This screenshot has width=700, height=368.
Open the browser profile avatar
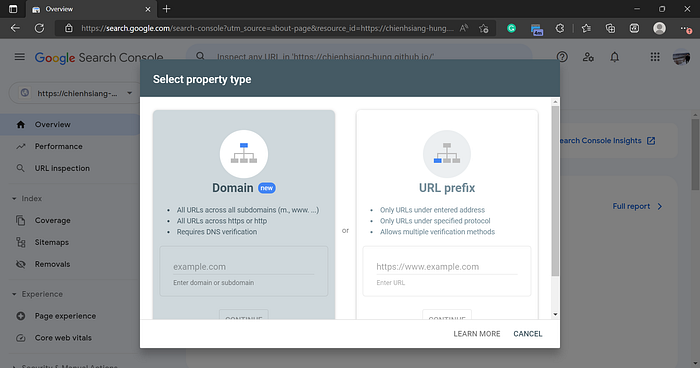coord(659,29)
